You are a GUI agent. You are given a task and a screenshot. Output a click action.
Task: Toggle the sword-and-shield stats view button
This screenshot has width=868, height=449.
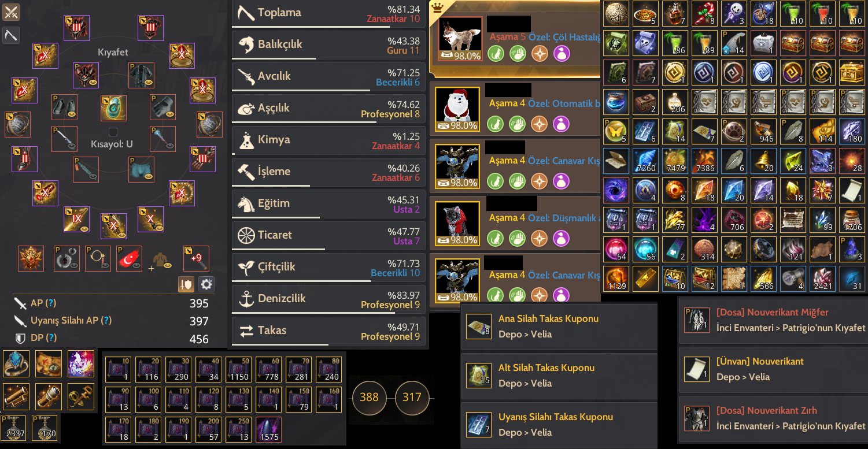186,284
